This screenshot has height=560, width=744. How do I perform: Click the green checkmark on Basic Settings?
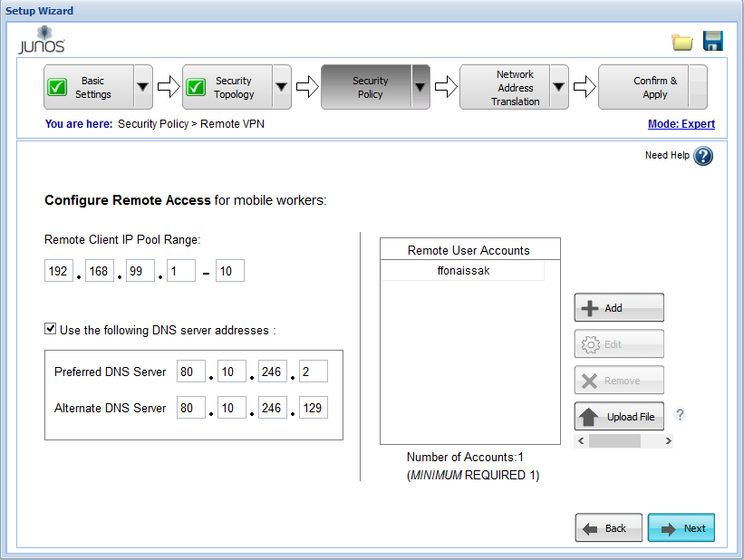click(57, 87)
